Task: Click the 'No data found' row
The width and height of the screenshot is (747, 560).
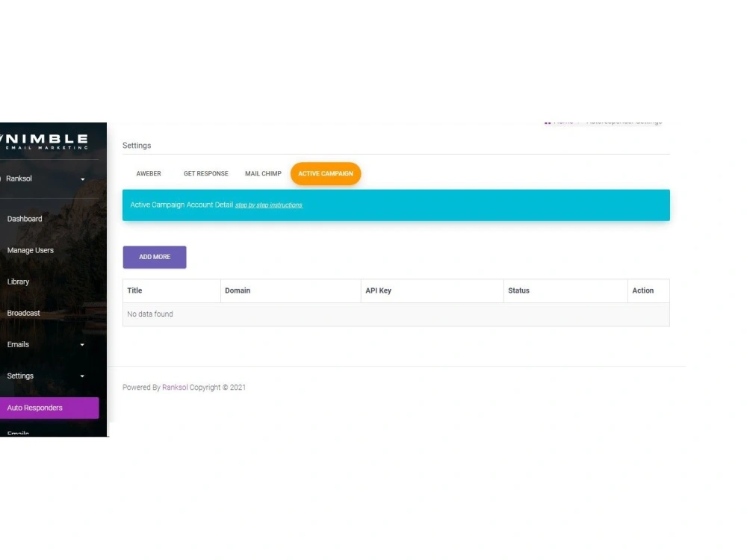Action: (x=396, y=315)
